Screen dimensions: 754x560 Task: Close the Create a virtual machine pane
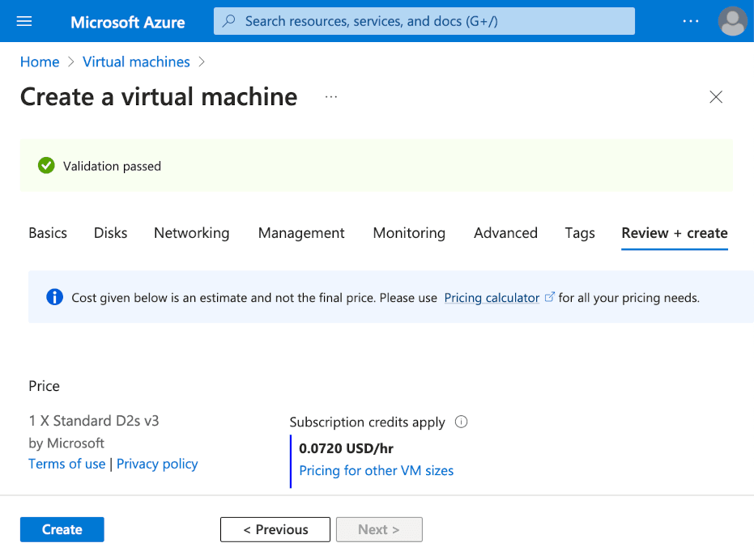715,97
